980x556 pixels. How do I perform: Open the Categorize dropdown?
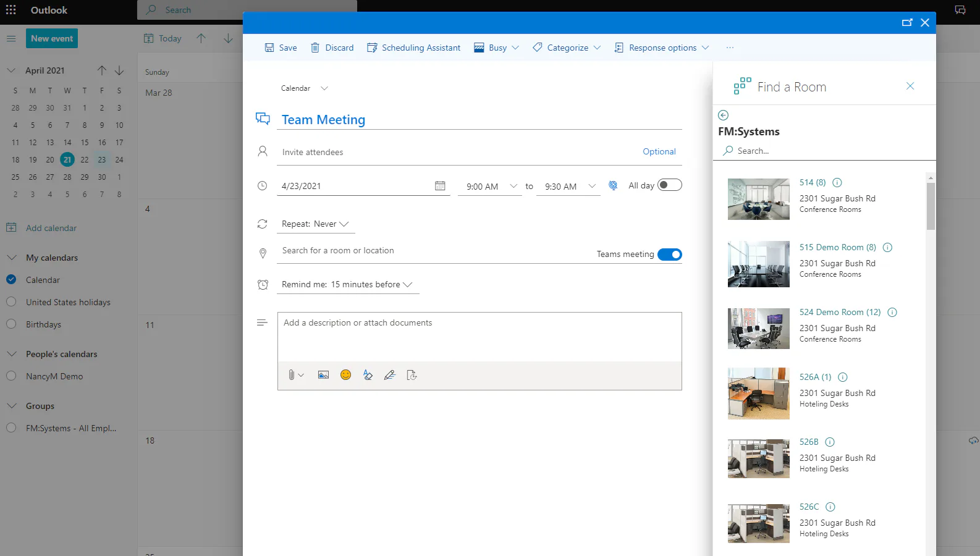[x=567, y=48]
